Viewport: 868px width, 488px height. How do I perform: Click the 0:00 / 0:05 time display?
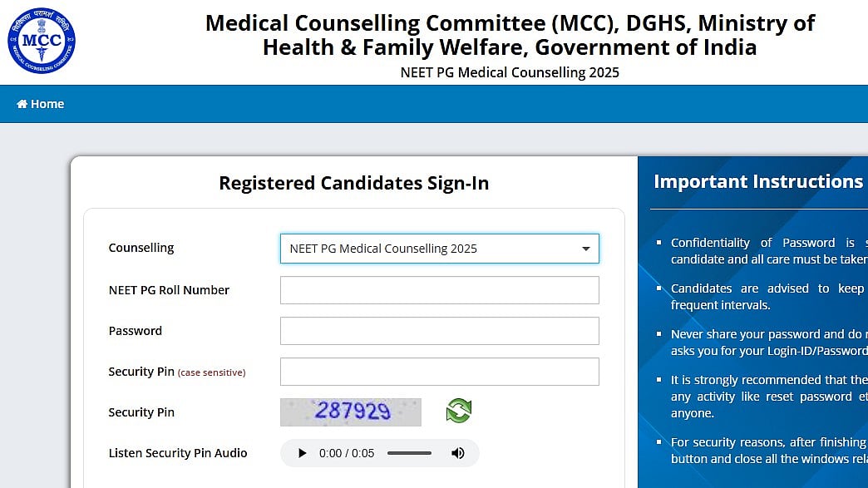coord(348,452)
